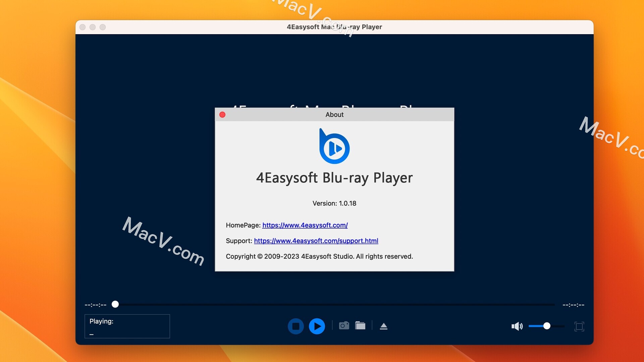Image resolution: width=644 pixels, height=362 pixels.
Task: Click the main window title text
Action: (x=334, y=27)
